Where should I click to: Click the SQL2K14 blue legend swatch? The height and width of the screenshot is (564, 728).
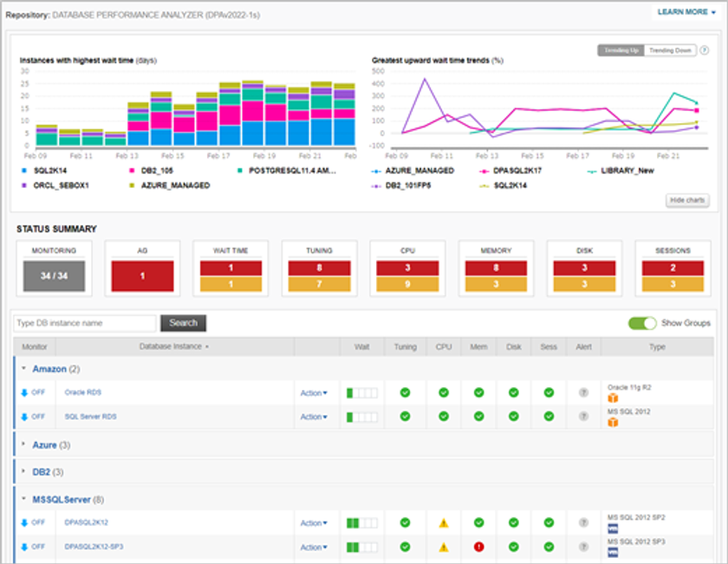[23, 172]
